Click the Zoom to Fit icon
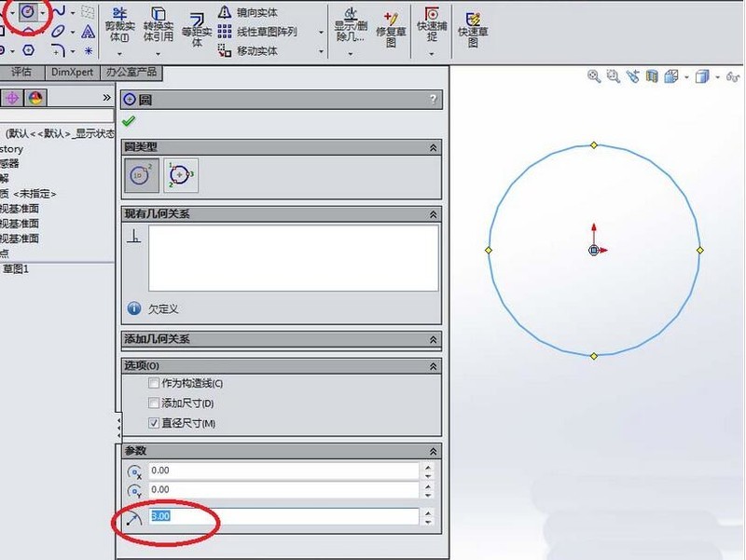The height and width of the screenshot is (560, 746). click(593, 76)
